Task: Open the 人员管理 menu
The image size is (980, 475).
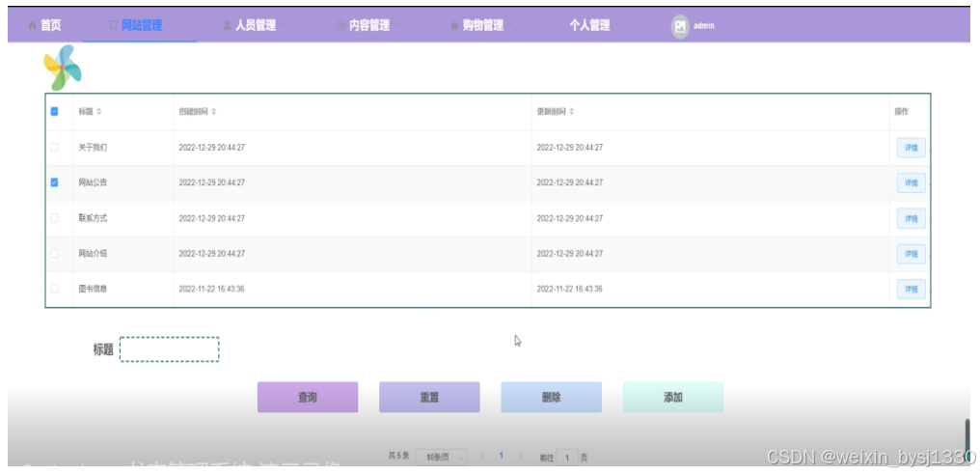Action: 254,26
